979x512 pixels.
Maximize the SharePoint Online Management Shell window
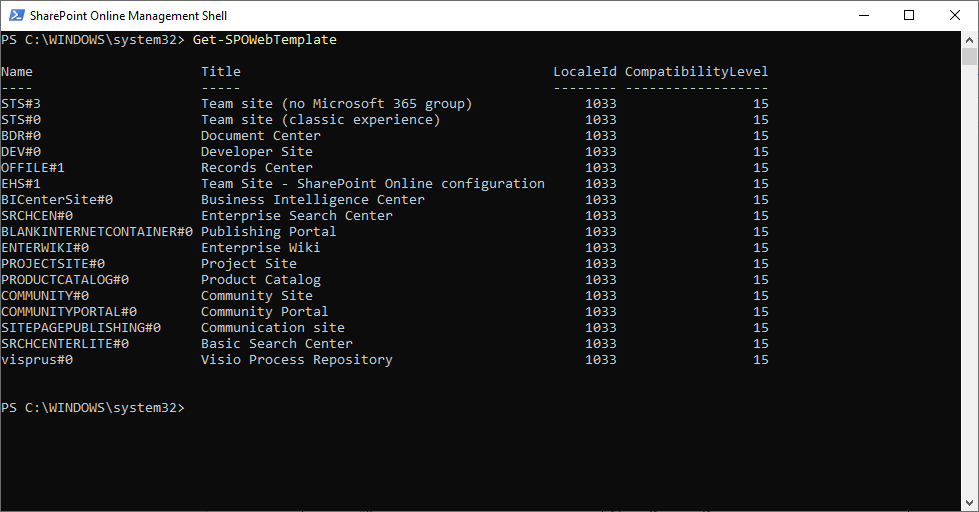[909, 16]
